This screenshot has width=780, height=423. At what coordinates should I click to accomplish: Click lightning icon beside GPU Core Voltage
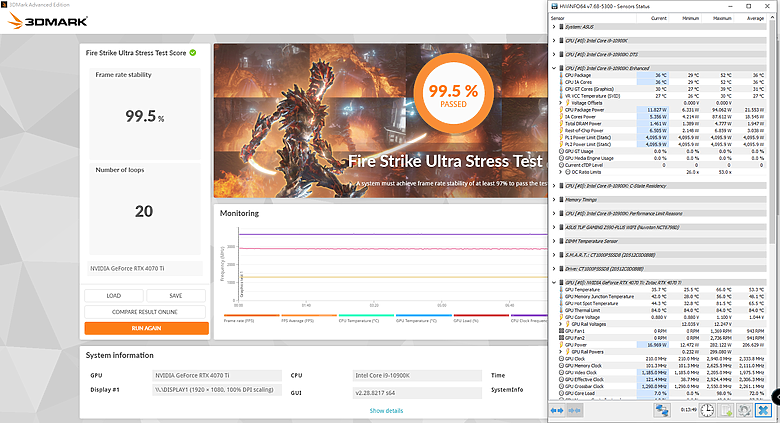pyautogui.click(x=561, y=317)
